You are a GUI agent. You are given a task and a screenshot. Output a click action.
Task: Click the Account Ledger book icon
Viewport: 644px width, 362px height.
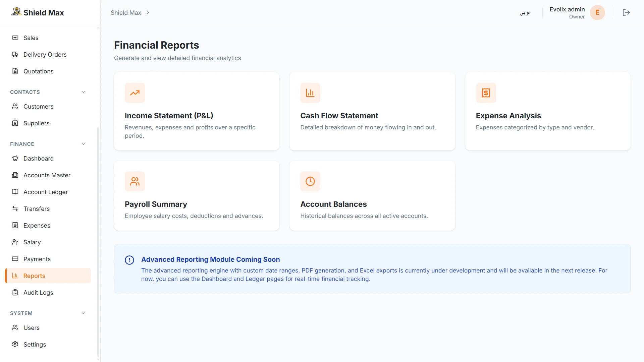pyautogui.click(x=15, y=192)
